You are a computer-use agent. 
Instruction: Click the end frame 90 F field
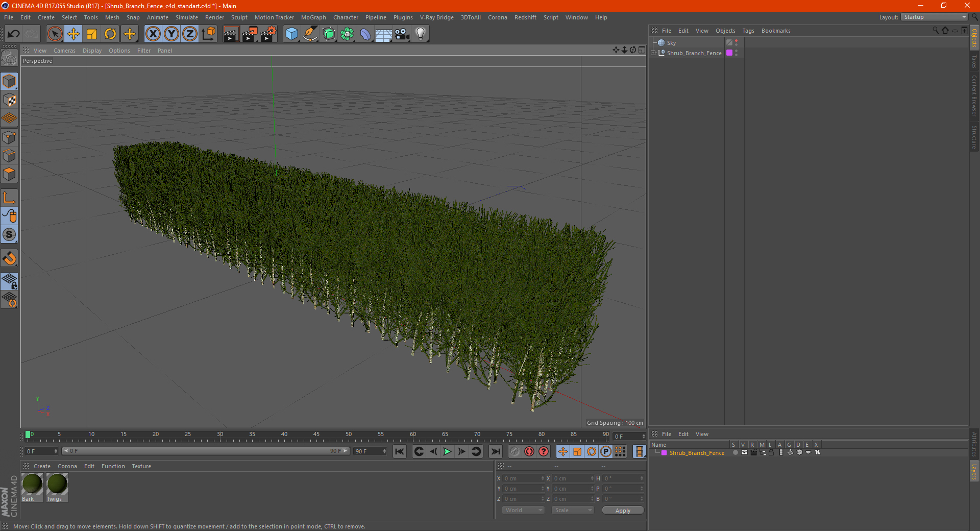pyautogui.click(x=371, y=451)
